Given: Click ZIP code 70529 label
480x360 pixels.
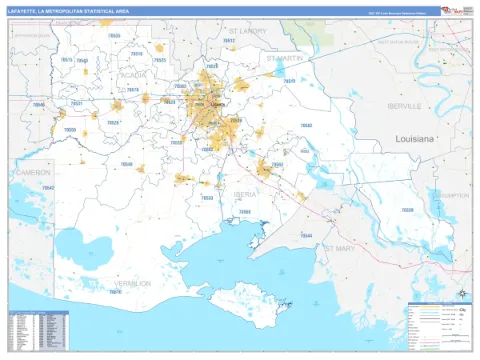Looking at the screenshot, I should [169, 102].
